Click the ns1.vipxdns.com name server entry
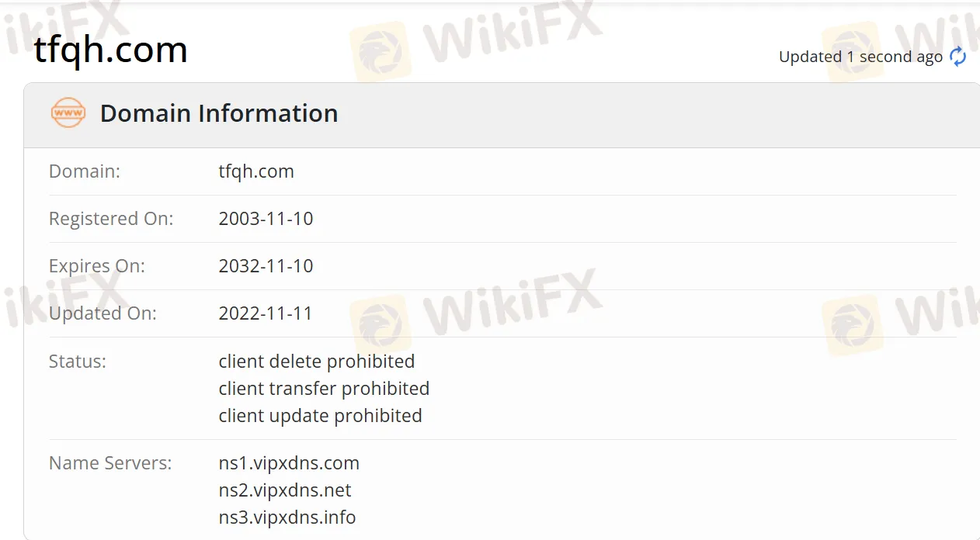The width and height of the screenshot is (980, 540). [x=289, y=462]
